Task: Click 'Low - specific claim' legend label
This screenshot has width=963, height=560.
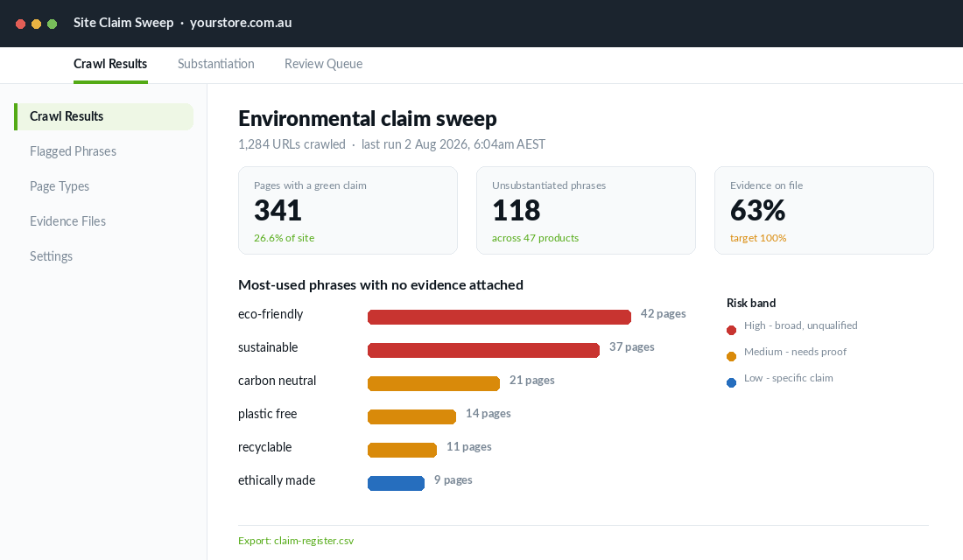Action: 789,378
